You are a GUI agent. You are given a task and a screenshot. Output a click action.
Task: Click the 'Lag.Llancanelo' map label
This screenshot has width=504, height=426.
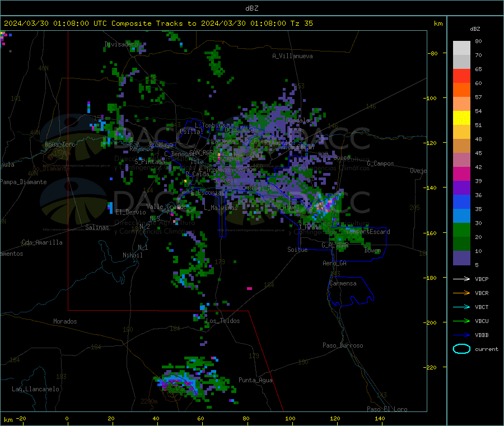[35, 389]
